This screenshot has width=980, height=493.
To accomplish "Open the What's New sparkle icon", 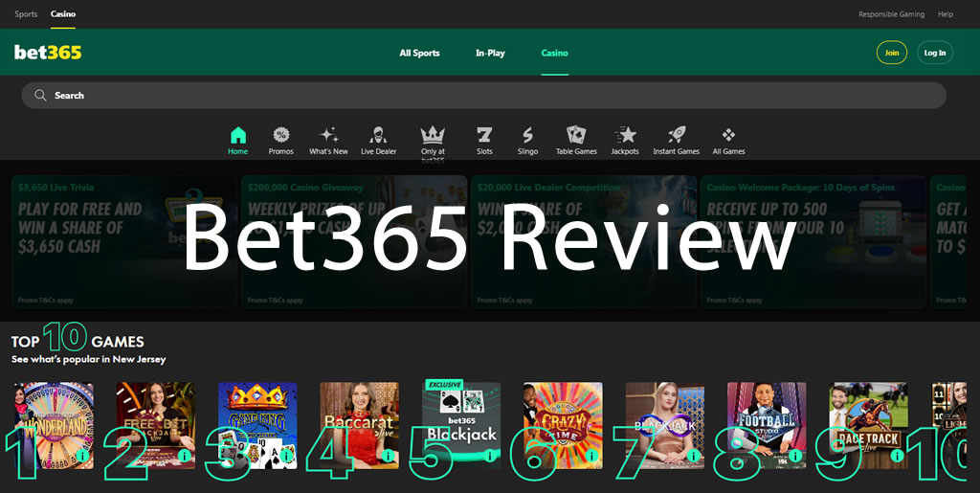I will click(x=329, y=135).
